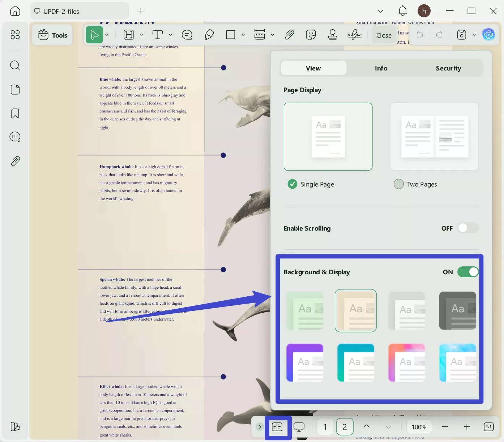This screenshot has width=504, height=442.
Task: Select the Two Pages radio option
Action: coord(398,184)
